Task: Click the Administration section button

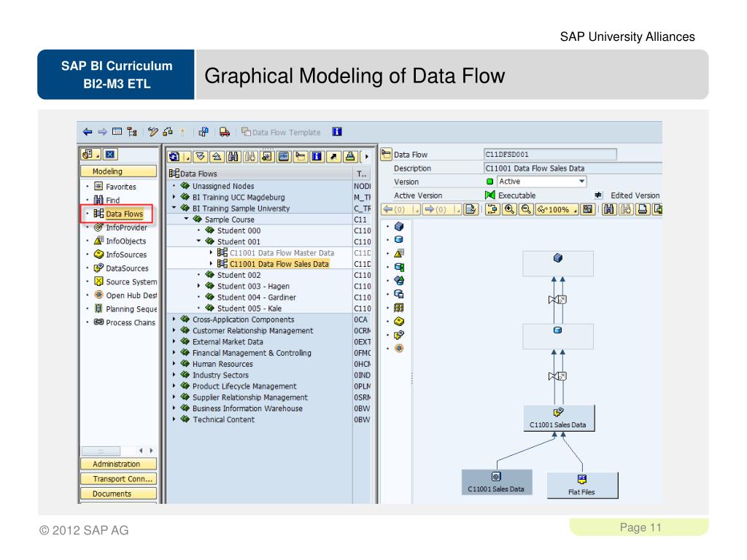Action: click(119, 464)
